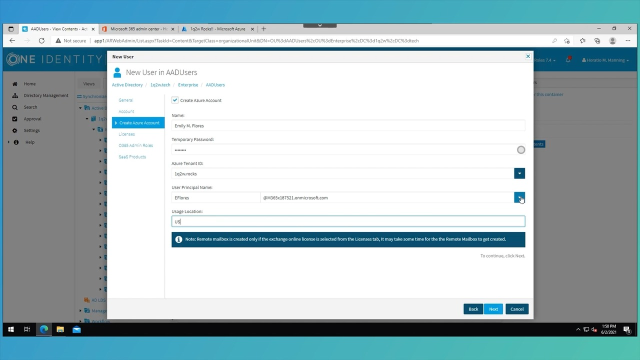Open the Account step in wizard sidebar
Image resolution: width=640 pixels, height=360 pixels.
coord(126,111)
